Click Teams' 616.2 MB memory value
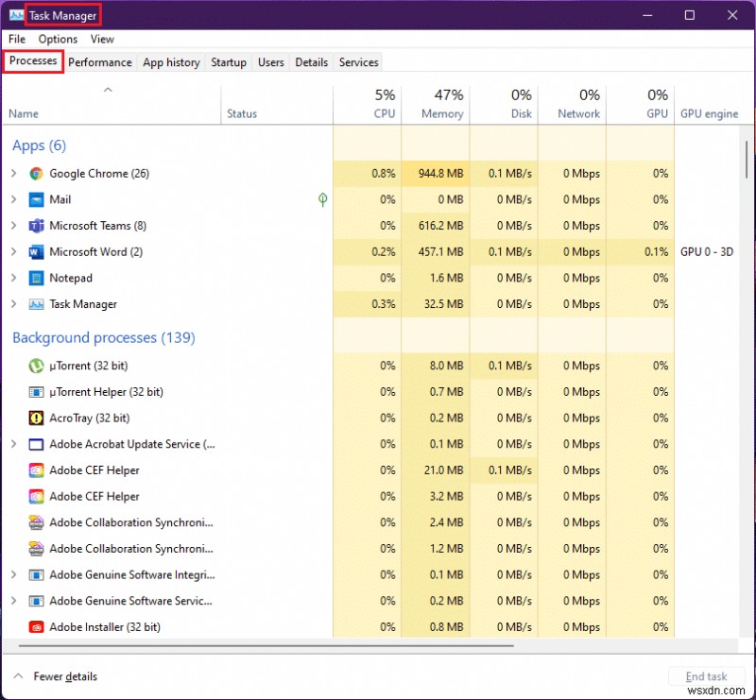Viewport: 756px width, 700px height. [440, 226]
